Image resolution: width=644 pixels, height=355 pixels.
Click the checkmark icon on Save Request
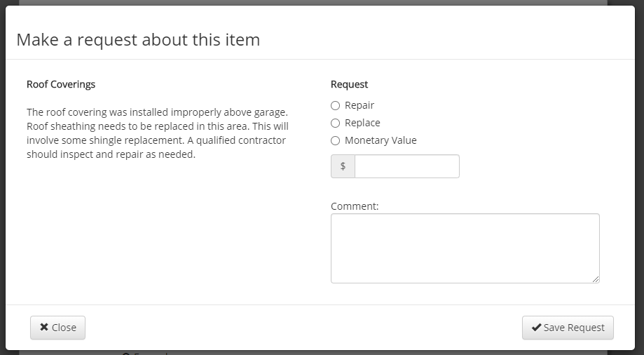(x=536, y=328)
